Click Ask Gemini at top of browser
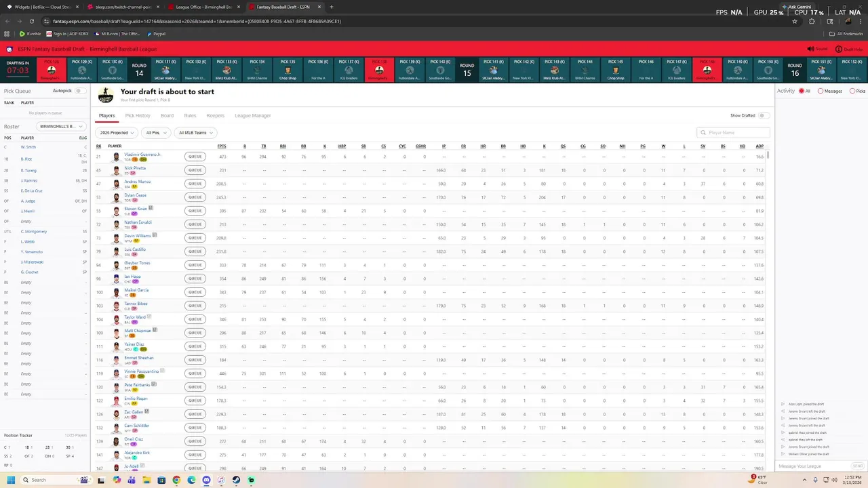The height and width of the screenshot is (488, 868). tap(797, 7)
